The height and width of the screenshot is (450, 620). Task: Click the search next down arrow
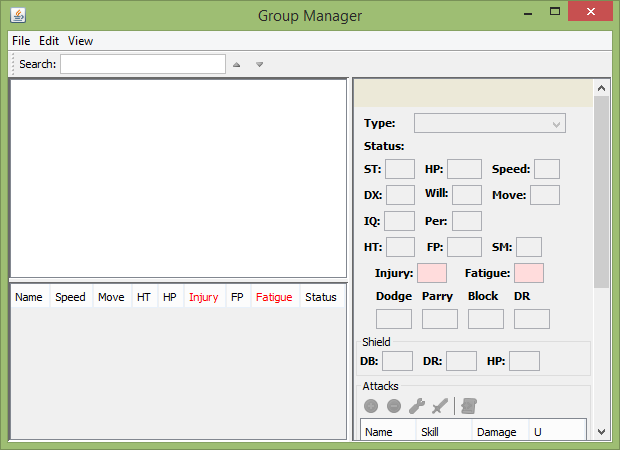(x=259, y=64)
